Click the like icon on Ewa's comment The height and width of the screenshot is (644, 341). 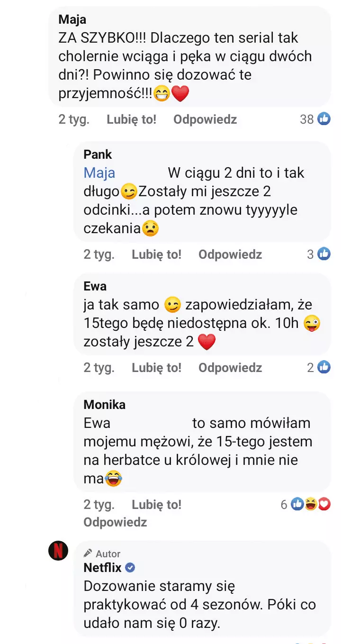click(324, 367)
